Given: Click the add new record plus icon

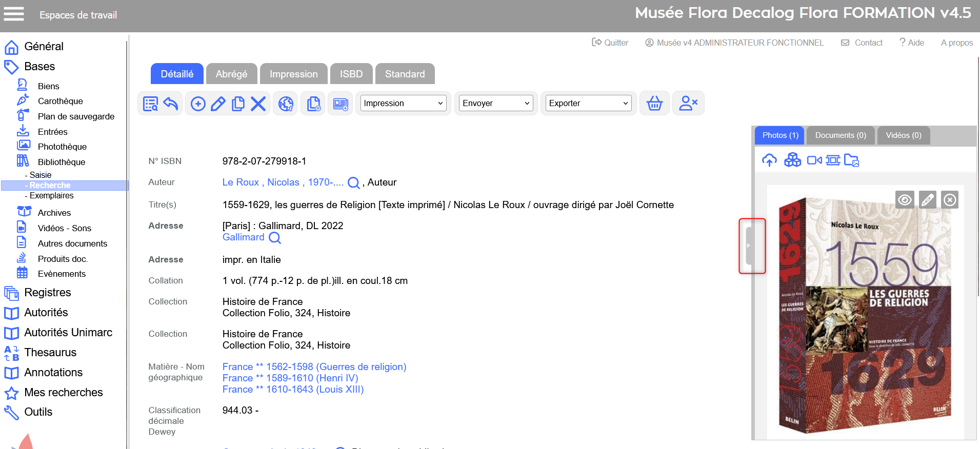Looking at the screenshot, I should tap(198, 104).
